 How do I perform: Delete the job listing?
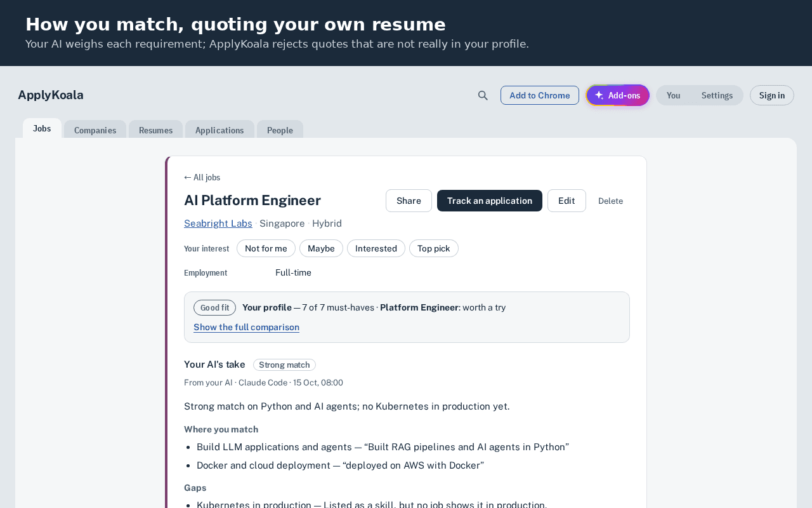click(610, 201)
